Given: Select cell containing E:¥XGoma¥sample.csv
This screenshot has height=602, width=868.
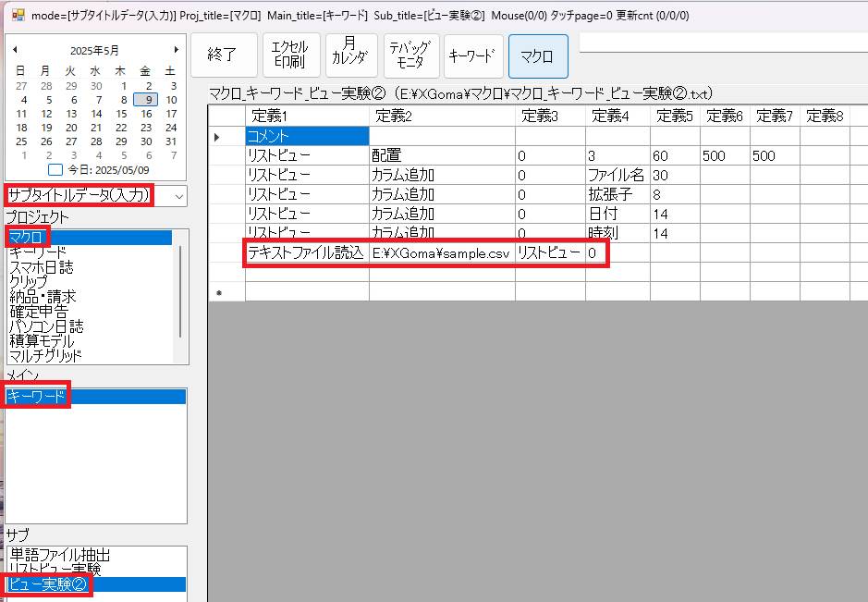Looking at the screenshot, I should pos(441,253).
